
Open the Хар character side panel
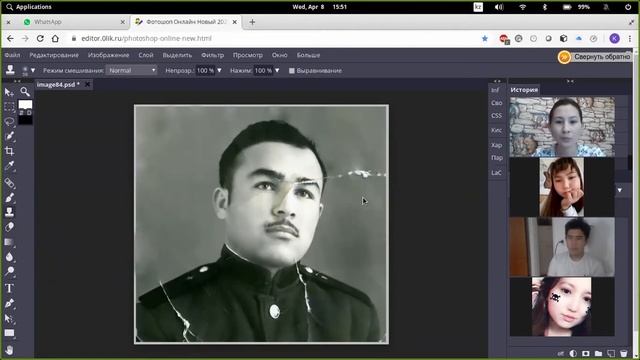tap(496, 145)
